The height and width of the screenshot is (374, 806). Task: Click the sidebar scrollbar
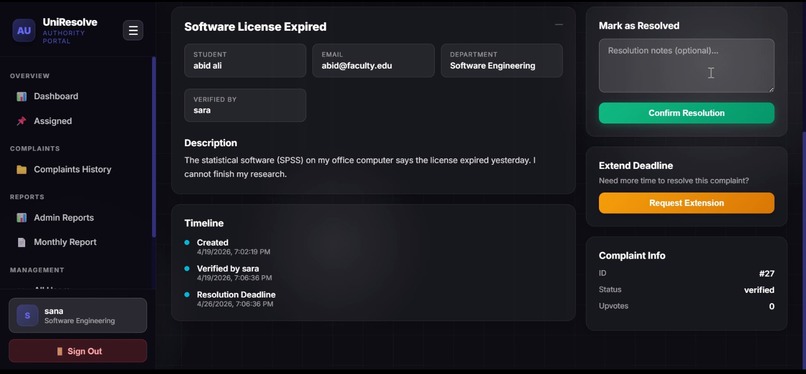(x=154, y=146)
